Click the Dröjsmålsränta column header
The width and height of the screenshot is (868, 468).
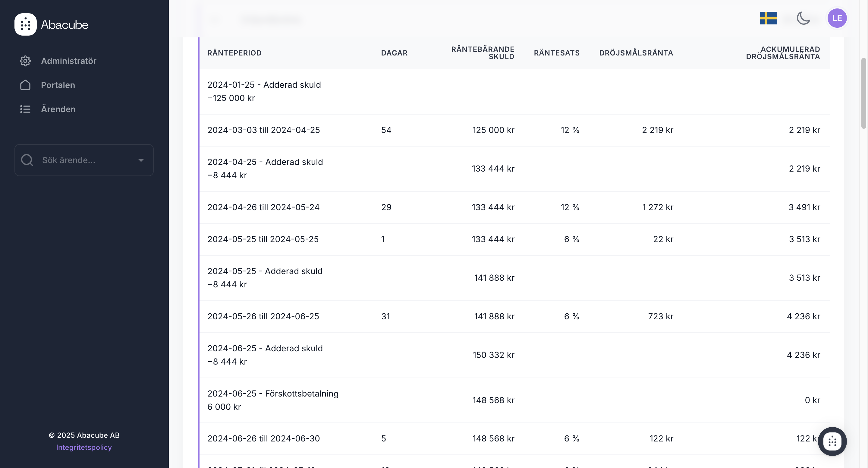coord(636,53)
